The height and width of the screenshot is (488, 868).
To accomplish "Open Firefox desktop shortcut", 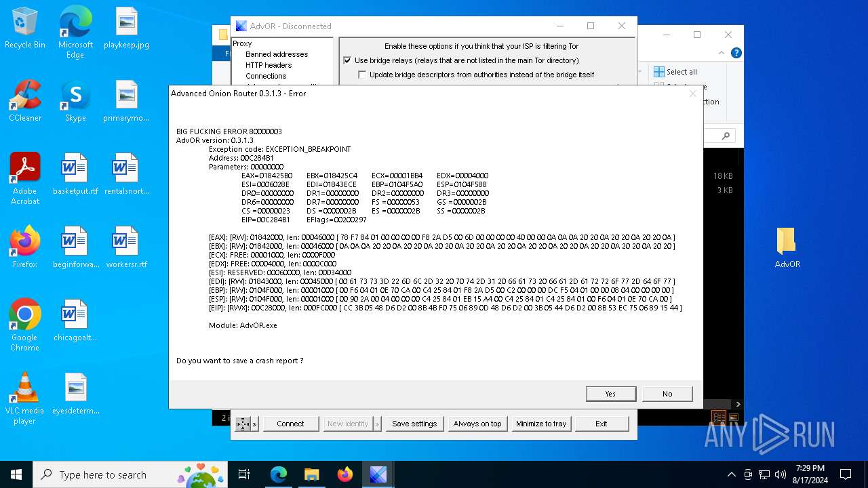I will pos(25,247).
